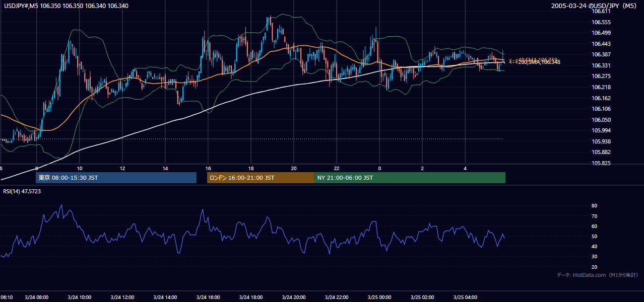The width and height of the screenshot is (644, 302).
Task: Click price axis label 106.555
Action: pyautogui.click(x=601, y=22)
